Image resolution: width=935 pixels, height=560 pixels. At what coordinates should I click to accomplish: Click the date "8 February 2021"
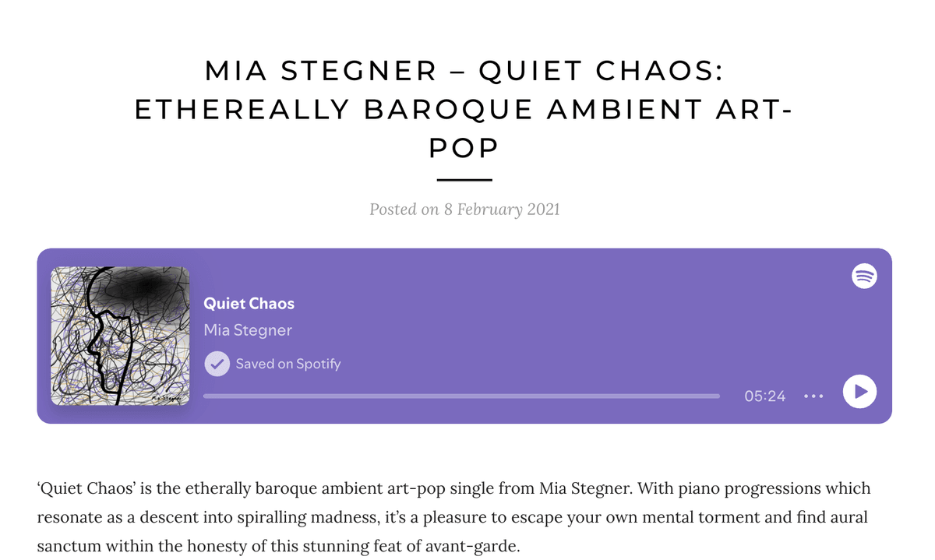[x=501, y=209]
